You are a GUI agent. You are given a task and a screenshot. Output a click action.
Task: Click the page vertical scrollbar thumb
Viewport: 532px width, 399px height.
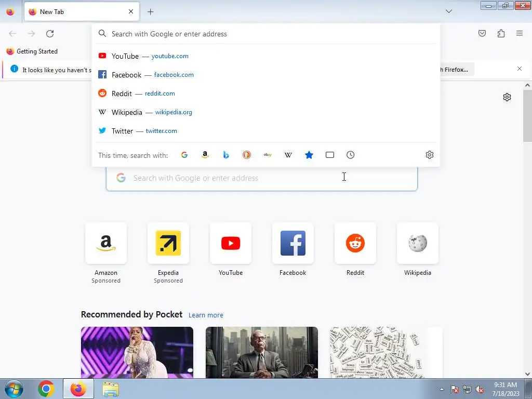tap(527, 116)
